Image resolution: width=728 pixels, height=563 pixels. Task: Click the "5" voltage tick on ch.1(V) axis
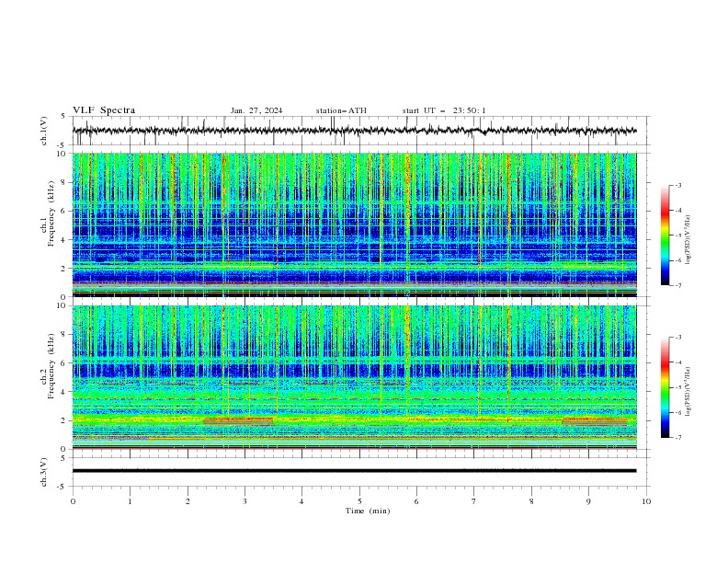tap(63, 116)
